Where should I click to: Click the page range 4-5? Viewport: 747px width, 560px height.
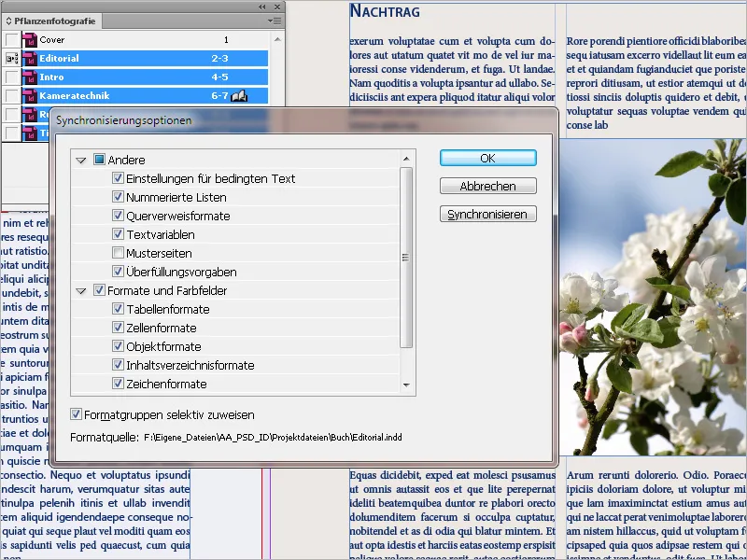[219, 77]
